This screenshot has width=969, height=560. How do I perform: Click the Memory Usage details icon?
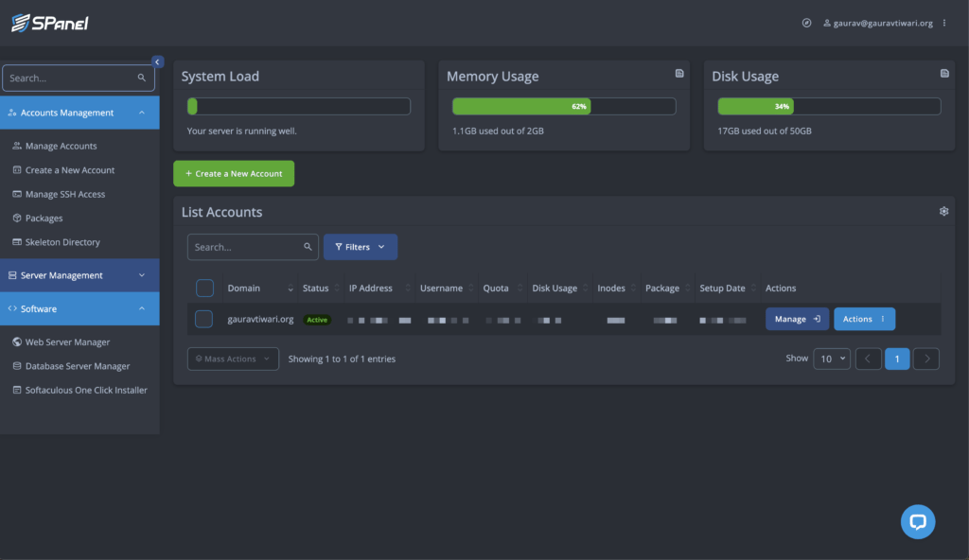[678, 74]
